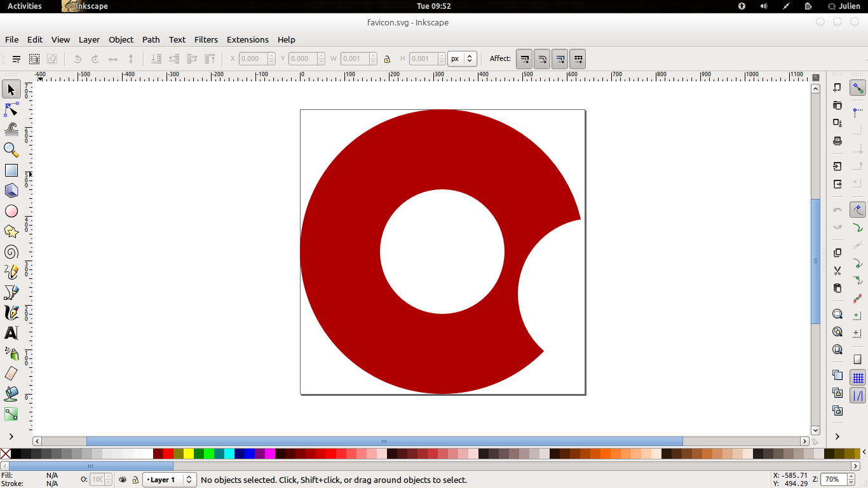
Task: Click the Duplicate object icon
Action: coord(837,375)
